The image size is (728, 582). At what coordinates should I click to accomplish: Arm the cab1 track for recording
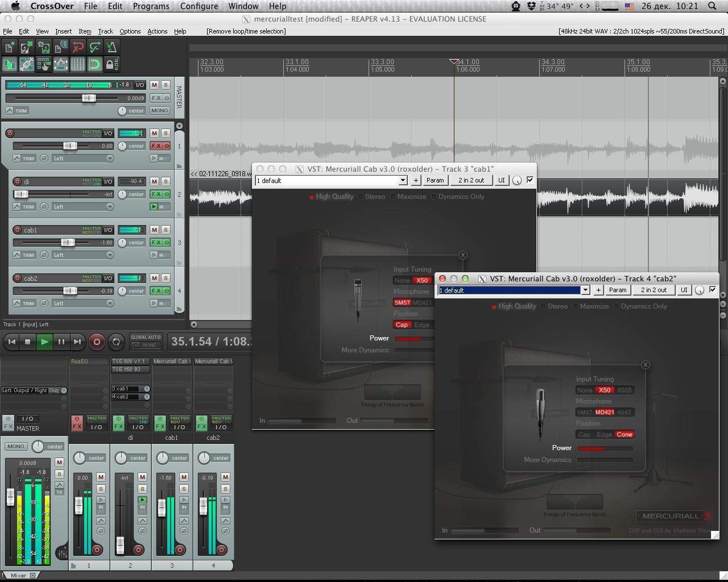17,230
